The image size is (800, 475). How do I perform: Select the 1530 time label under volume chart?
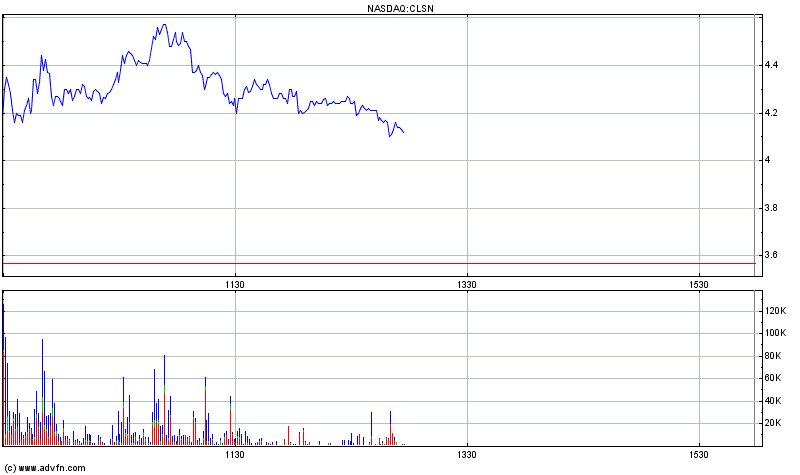698,455
